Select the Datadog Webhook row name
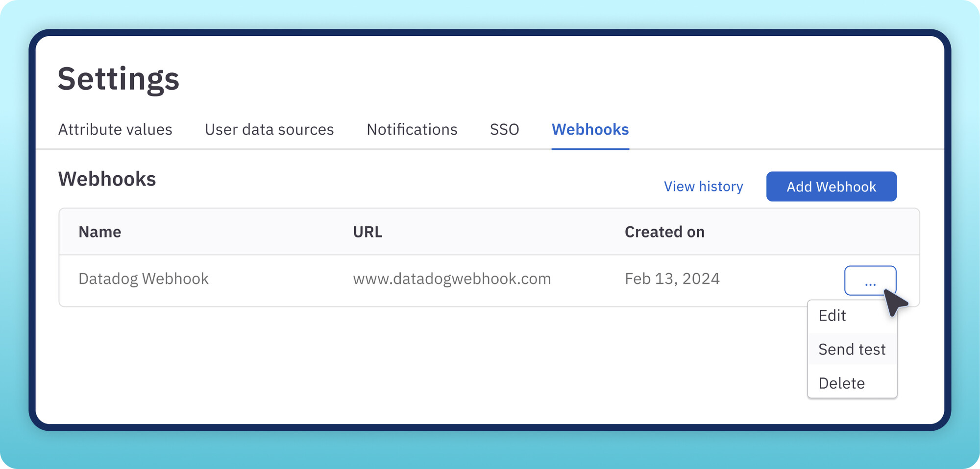Image resolution: width=980 pixels, height=469 pixels. pos(144,279)
